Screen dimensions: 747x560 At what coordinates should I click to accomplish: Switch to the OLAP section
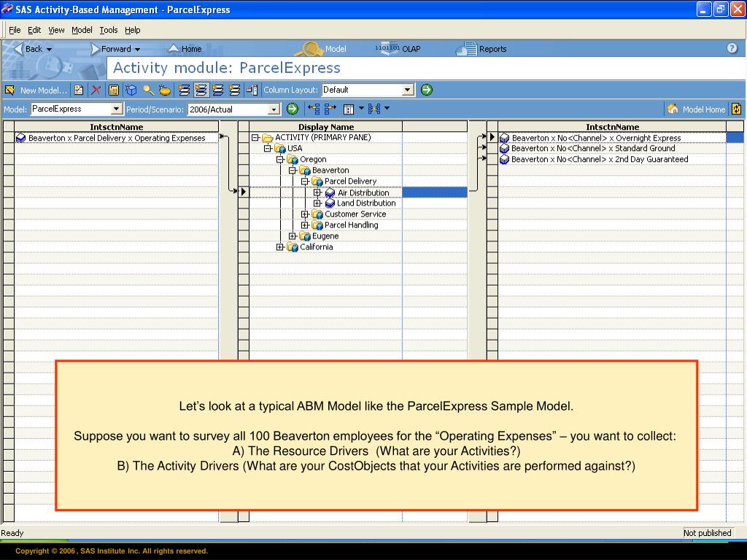pos(398,49)
